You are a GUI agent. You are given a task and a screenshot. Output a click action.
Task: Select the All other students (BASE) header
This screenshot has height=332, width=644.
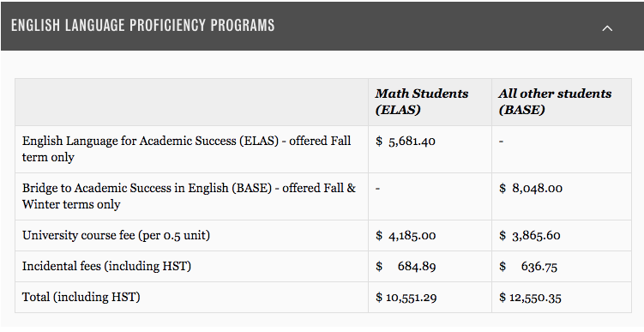[555, 101]
